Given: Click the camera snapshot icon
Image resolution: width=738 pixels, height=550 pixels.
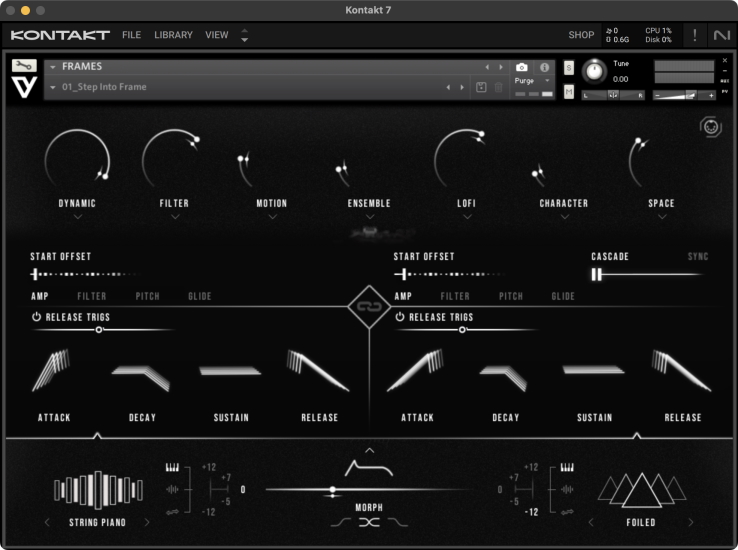Looking at the screenshot, I should [521, 67].
